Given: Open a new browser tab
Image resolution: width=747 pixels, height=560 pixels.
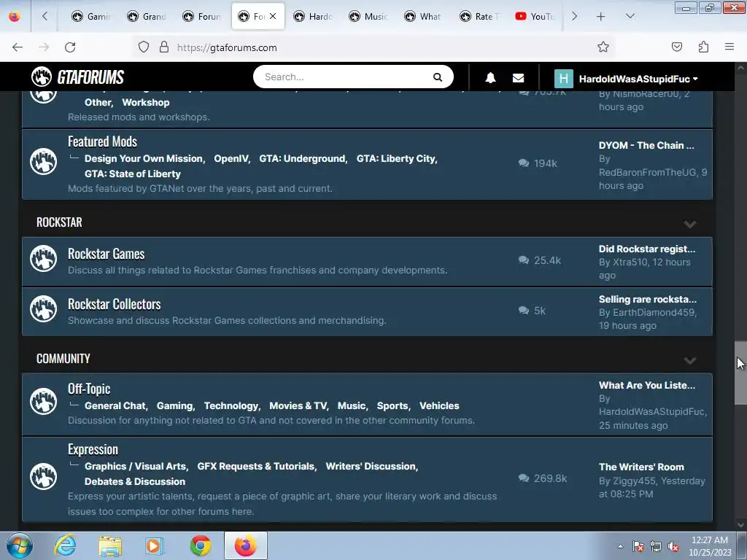Looking at the screenshot, I should coord(601,16).
